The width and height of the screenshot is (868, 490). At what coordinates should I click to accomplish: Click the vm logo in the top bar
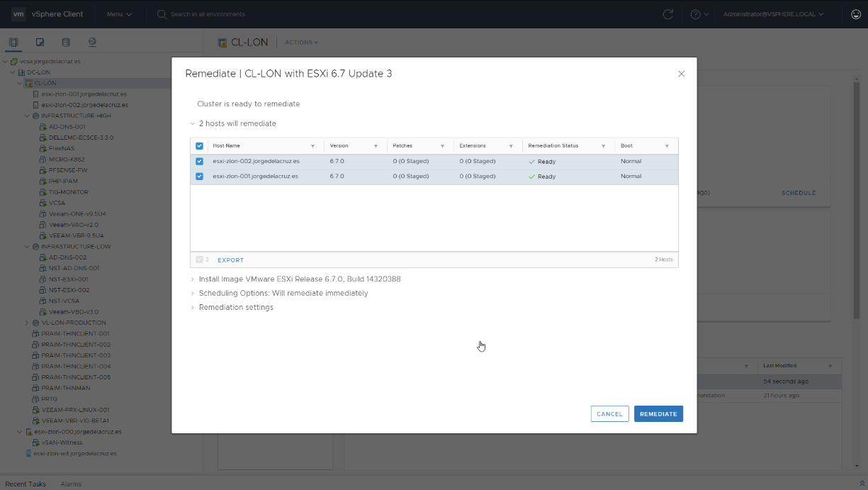pyautogui.click(x=18, y=14)
